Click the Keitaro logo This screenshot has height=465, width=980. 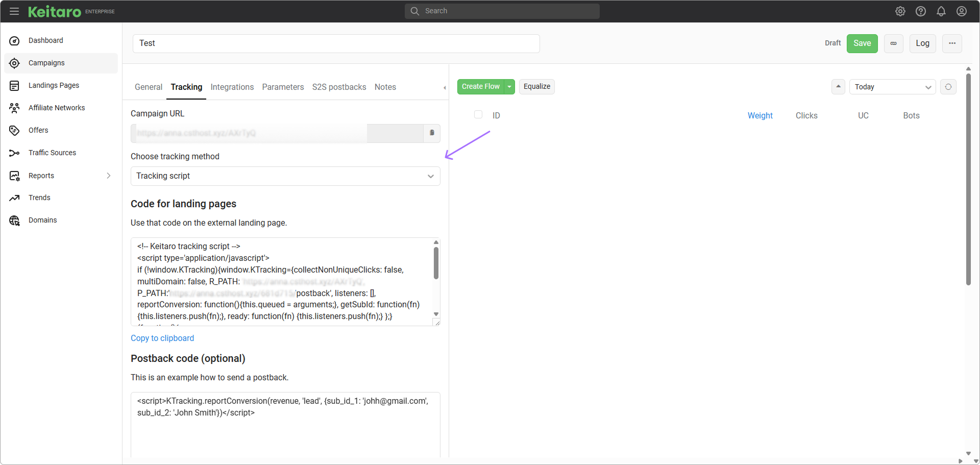pyautogui.click(x=55, y=11)
